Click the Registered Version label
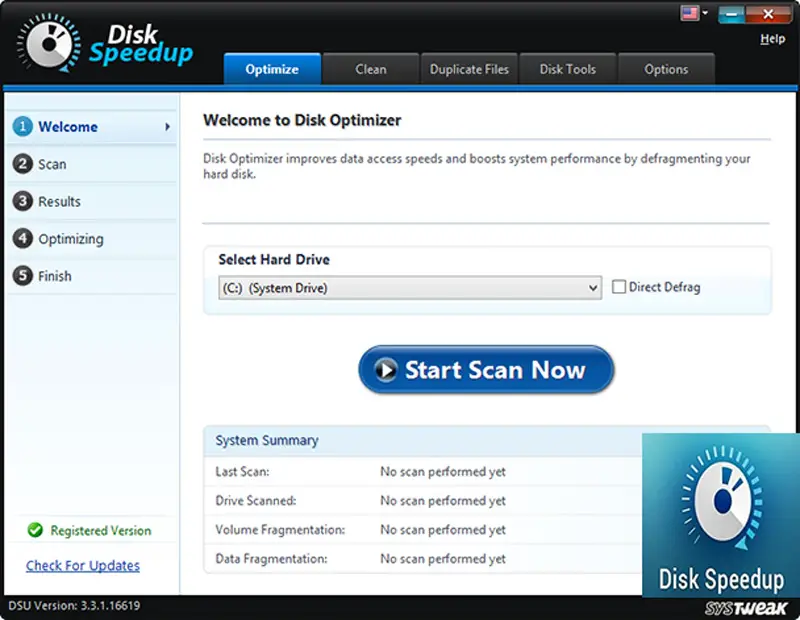Viewport: 800px width, 620px height. coord(101,531)
